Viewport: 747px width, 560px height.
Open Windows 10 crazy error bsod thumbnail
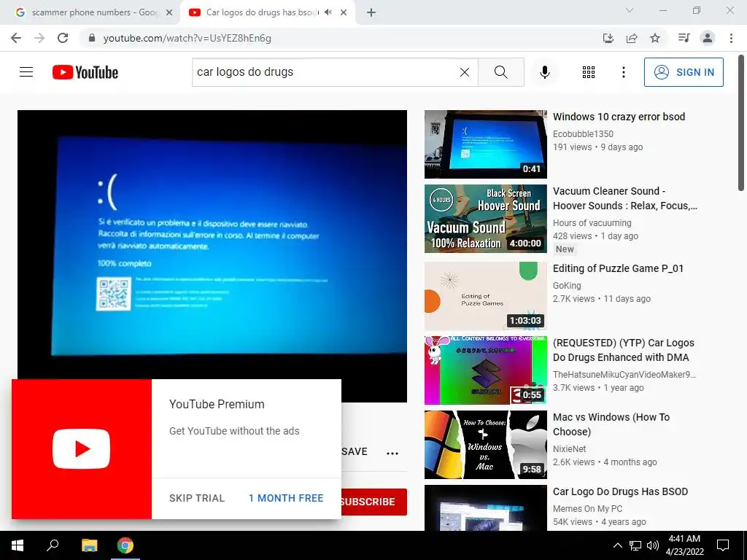485,144
